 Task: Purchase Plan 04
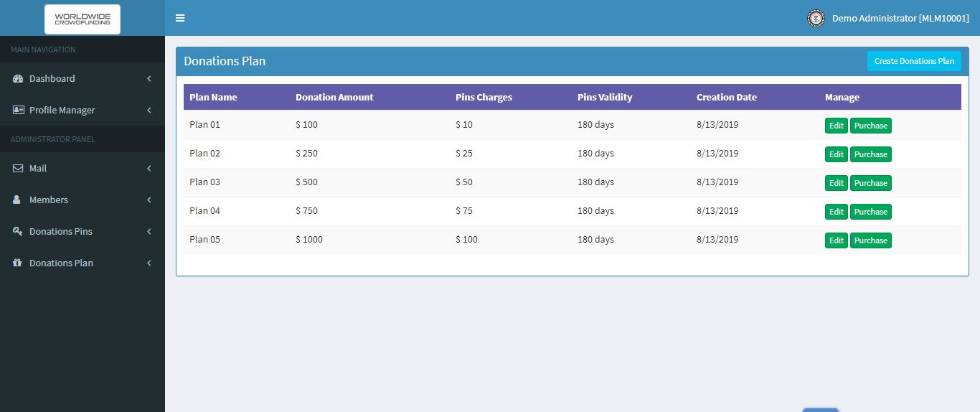click(871, 212)
